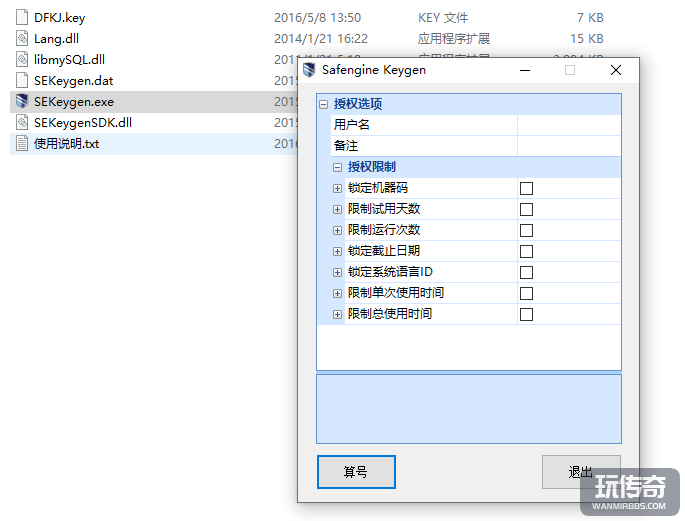Screen dimensions: 685x521
Task: Click the SEKeygenSDK.dll file icon
Action: pos(22,122)
